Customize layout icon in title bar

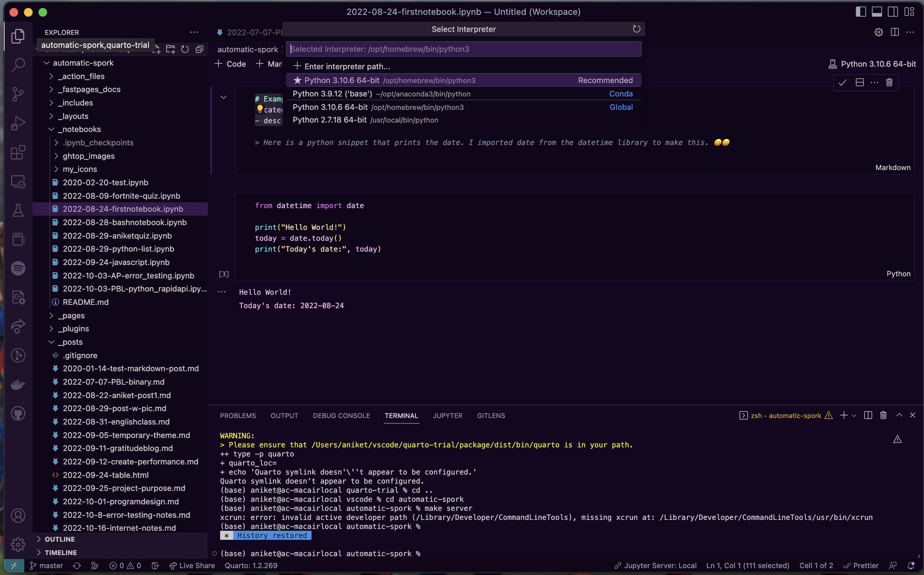pyautogui.click(x=909, y=12)
